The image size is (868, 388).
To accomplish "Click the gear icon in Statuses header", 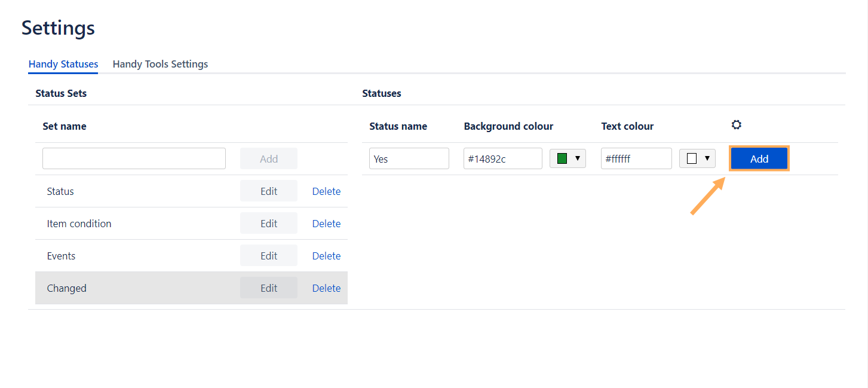I will coord(736,125).
